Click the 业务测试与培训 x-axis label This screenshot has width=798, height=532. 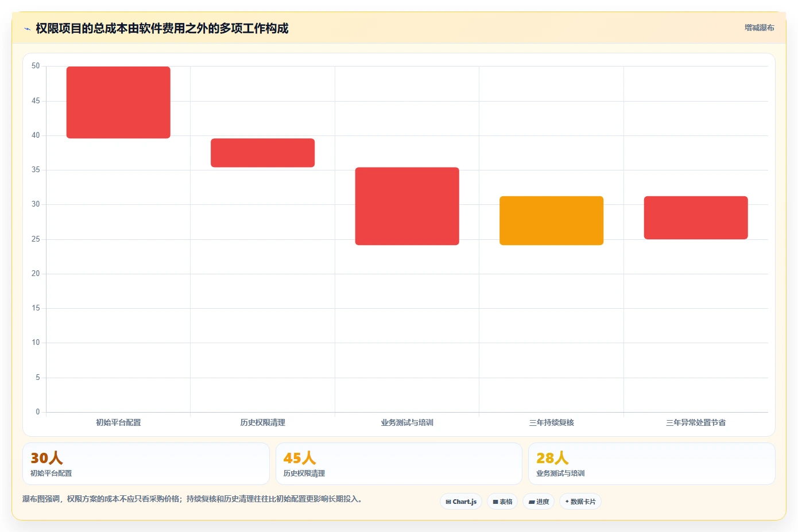(x=407, y=422)
